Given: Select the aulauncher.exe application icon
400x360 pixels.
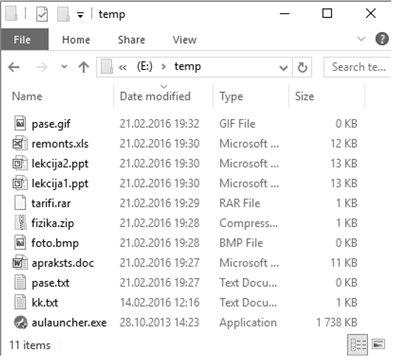Looking at the screenshot, I should coord(20,322).
